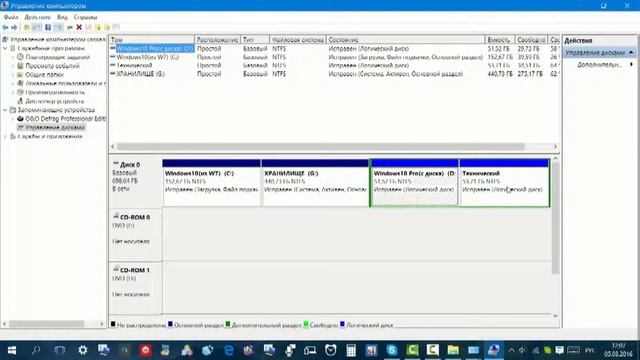Open the Дополнительные действия submenu arrow
Viewport: 640px width, 360px height.
pyautogui.click(x=631, y=64)
